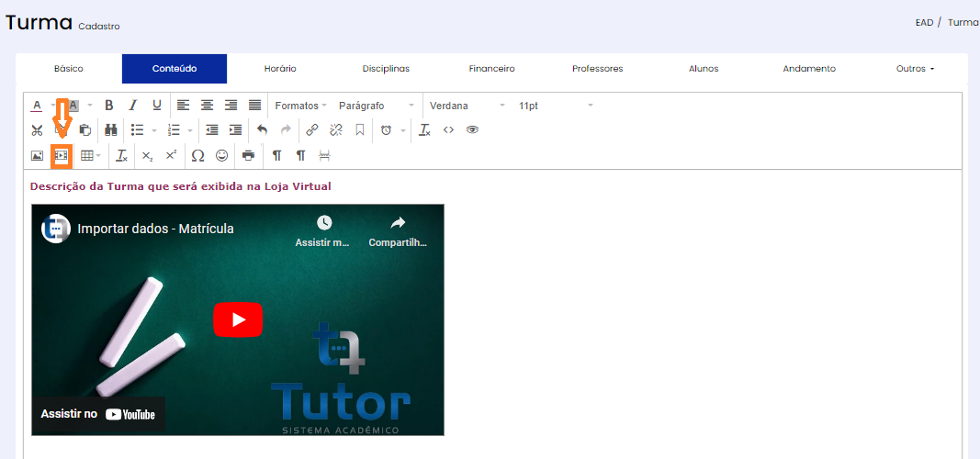This screenshot has width=980, height=459.
Task: Insert an anchor bookmark
Action: pyautogui.click(x=360, y=129)
